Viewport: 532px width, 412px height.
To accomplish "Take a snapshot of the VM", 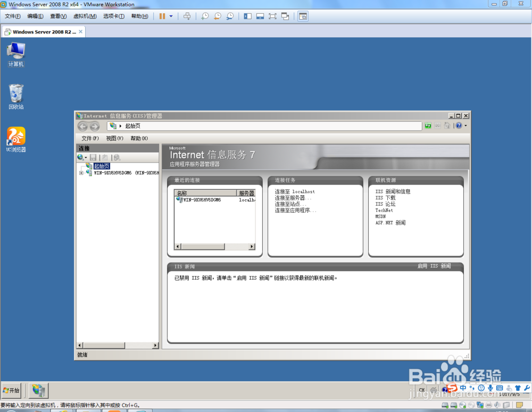I will tap(205, 16).
